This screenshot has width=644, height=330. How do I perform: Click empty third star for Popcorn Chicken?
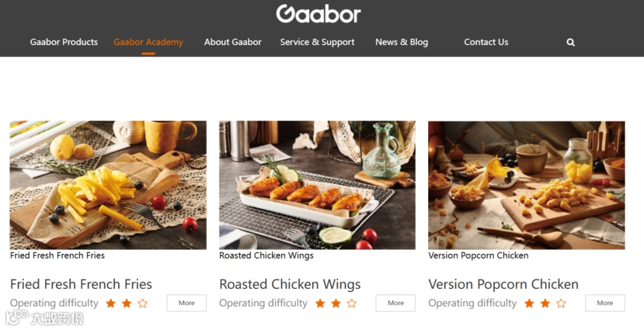561,303
